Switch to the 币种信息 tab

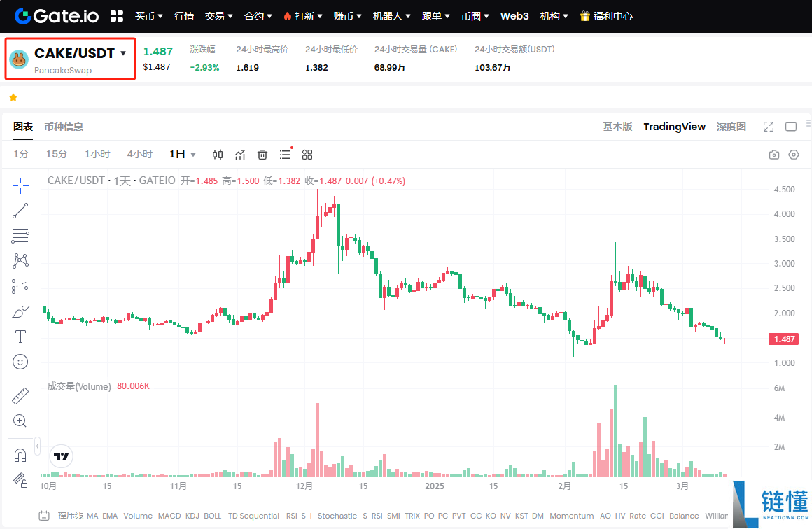click(x=64, y=127)
